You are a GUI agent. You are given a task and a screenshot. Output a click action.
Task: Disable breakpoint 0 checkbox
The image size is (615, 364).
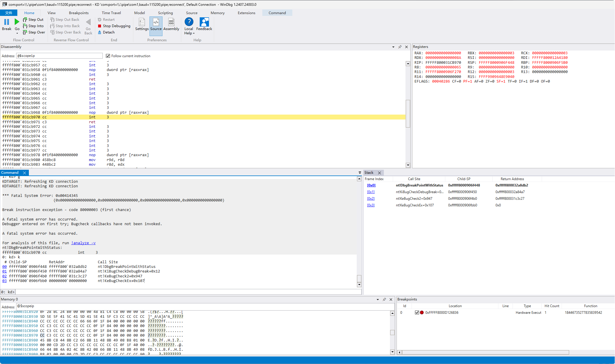(x=417, y=313)
